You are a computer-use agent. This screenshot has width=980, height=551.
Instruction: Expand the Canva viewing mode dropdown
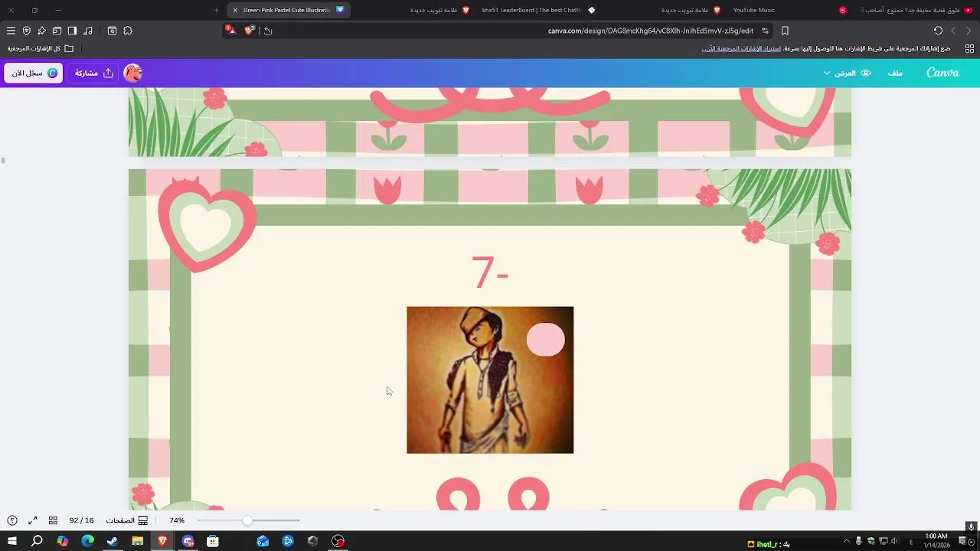pyautogui.click(x=848, y=73)
